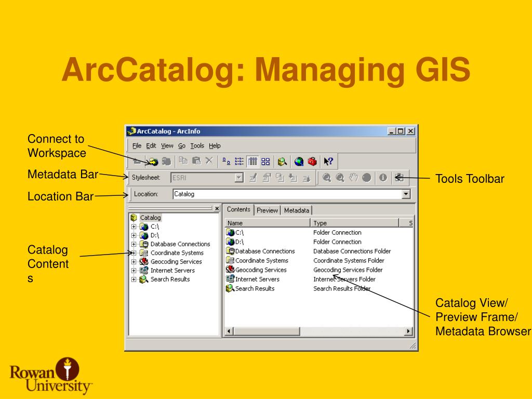Launch ArcMap via globe icon
Image resolution: width=532 pixels, height=399 pixels.
click(x=299, y=162)
